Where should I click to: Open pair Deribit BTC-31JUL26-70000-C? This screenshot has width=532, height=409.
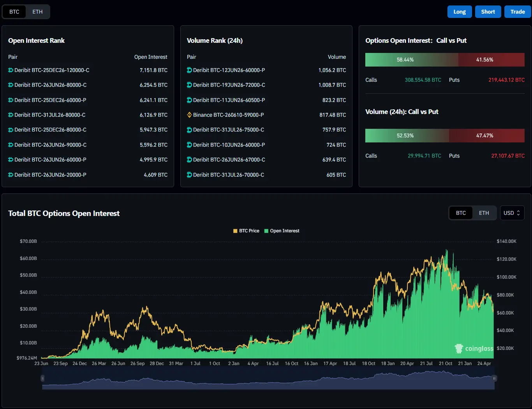tap(229, 175)
